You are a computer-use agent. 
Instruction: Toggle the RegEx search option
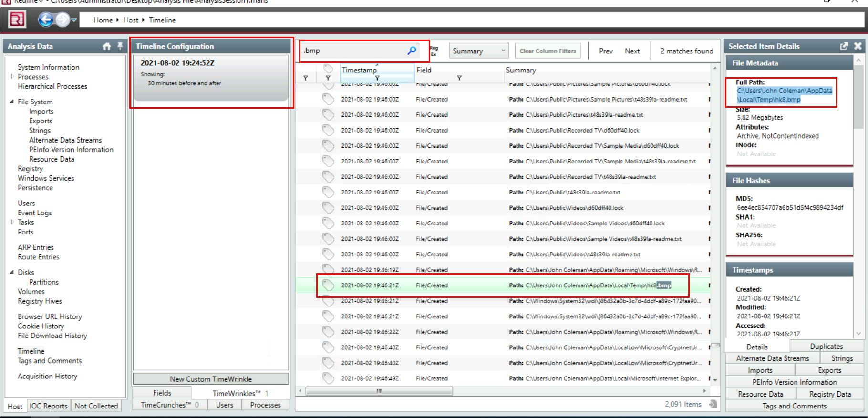click(x=434, y=51)
